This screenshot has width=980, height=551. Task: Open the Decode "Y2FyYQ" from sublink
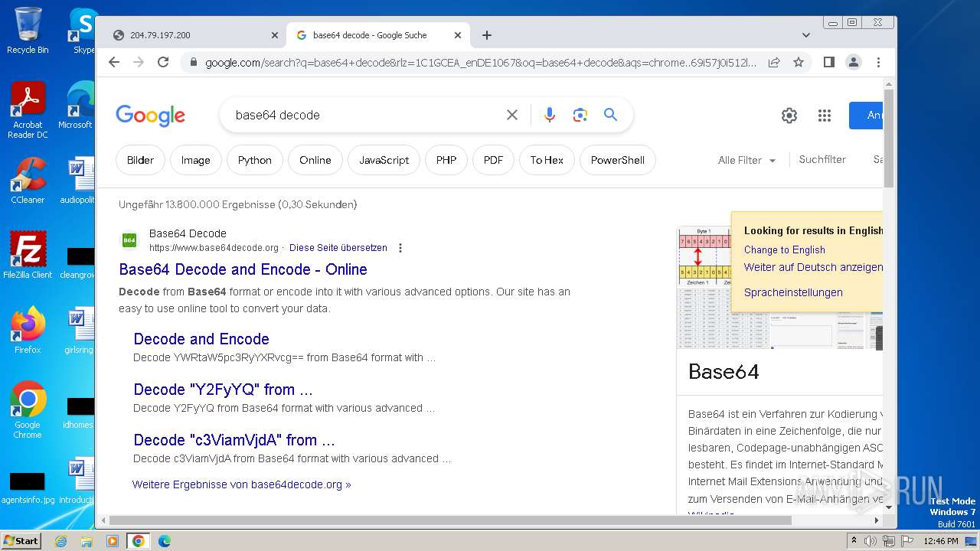pyautogui.click(x=223, y=390)
